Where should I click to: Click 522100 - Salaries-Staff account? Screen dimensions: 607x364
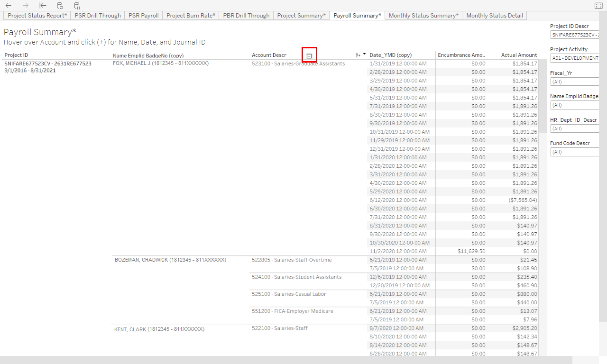point(280,328)
